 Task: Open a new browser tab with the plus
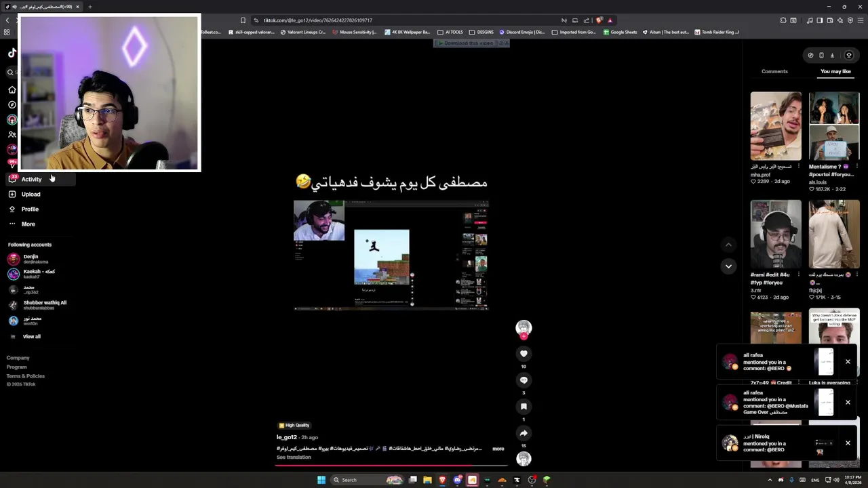(x=90, y=7)
